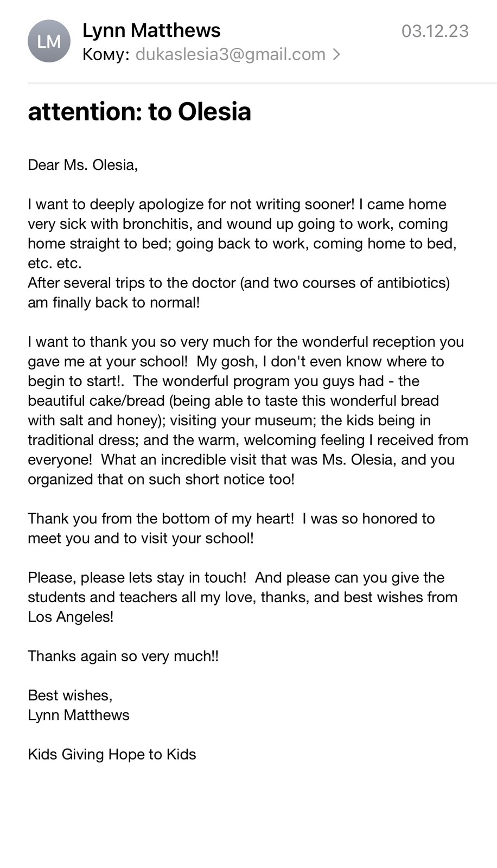Click the line "Thanks again so very much!!"
Image resolution: width=497 pixels, height=868 pixels.
[123, 656]
